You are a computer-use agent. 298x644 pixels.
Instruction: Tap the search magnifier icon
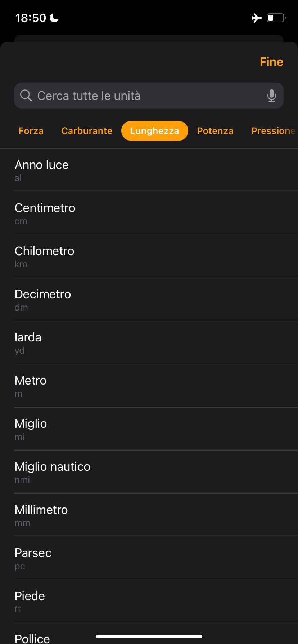tap(26, 96)
